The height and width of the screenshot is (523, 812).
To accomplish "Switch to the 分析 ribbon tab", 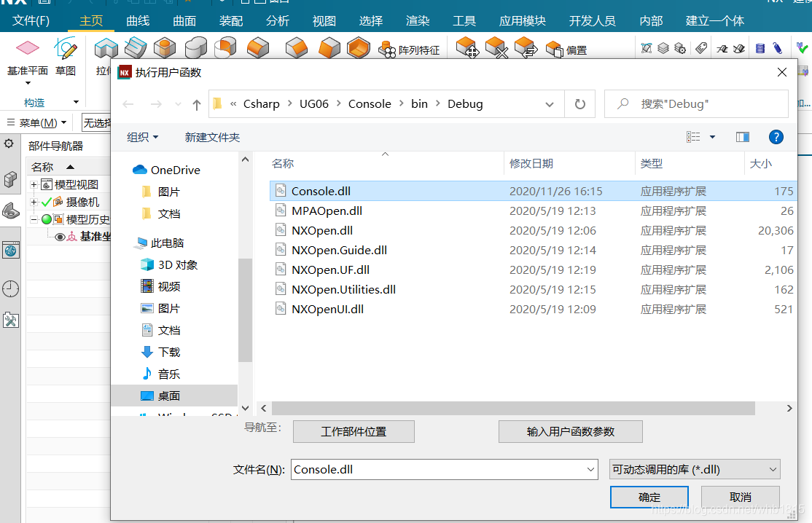I will [278, 20].
